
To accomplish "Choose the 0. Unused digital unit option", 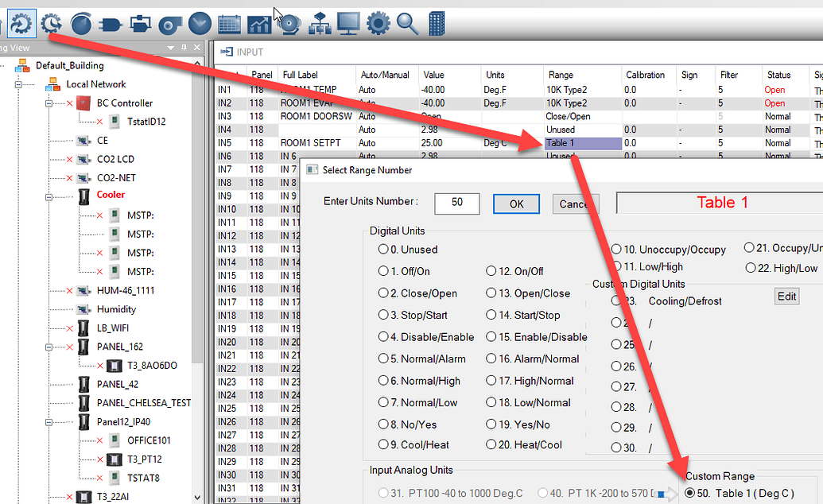I will pos(382,249).
